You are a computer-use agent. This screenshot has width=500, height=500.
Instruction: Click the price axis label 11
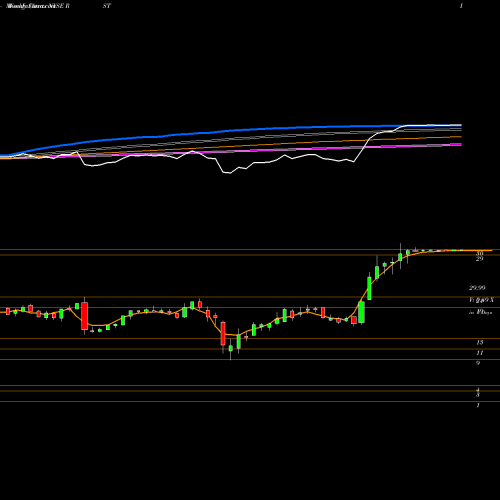click(x=480, y=353)
